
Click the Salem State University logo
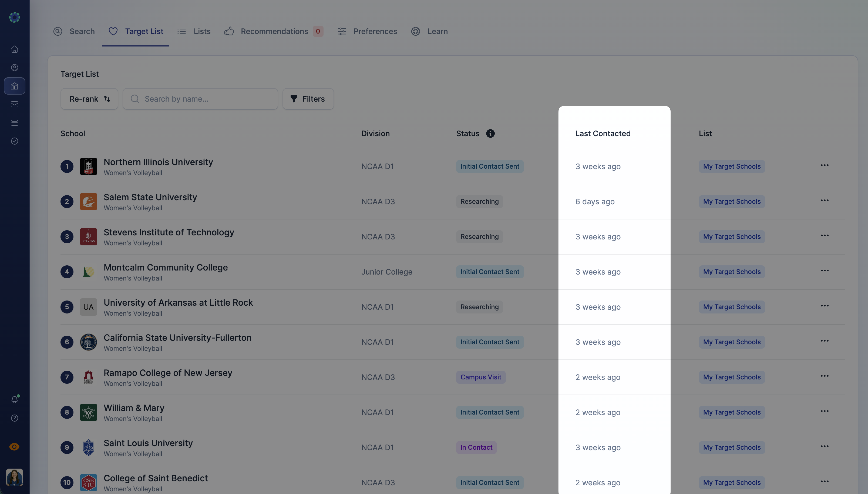pos(89,202)
